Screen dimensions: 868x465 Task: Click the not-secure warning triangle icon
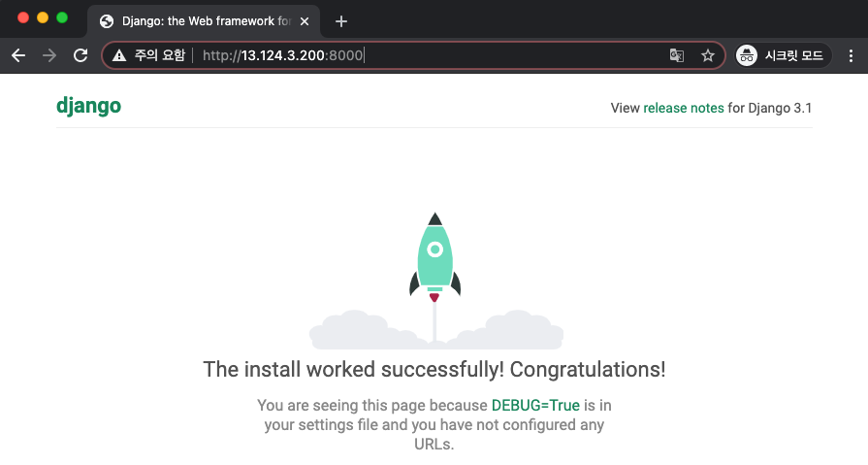tap(119, 55)
